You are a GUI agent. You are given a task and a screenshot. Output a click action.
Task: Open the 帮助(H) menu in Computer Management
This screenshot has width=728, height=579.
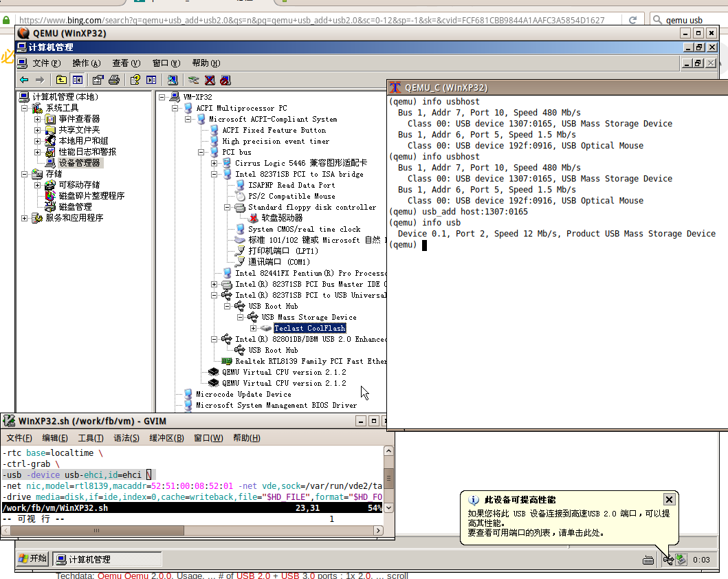pyautogui.click(x=206, y=63)
